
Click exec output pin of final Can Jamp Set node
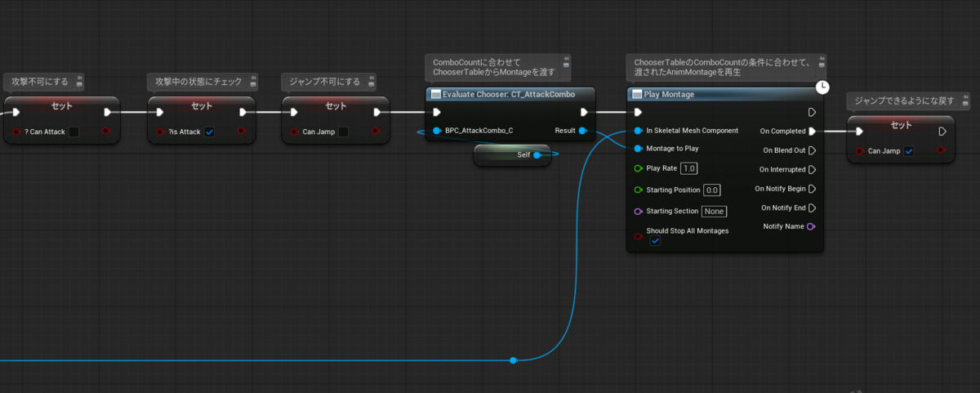click(942, 131)
